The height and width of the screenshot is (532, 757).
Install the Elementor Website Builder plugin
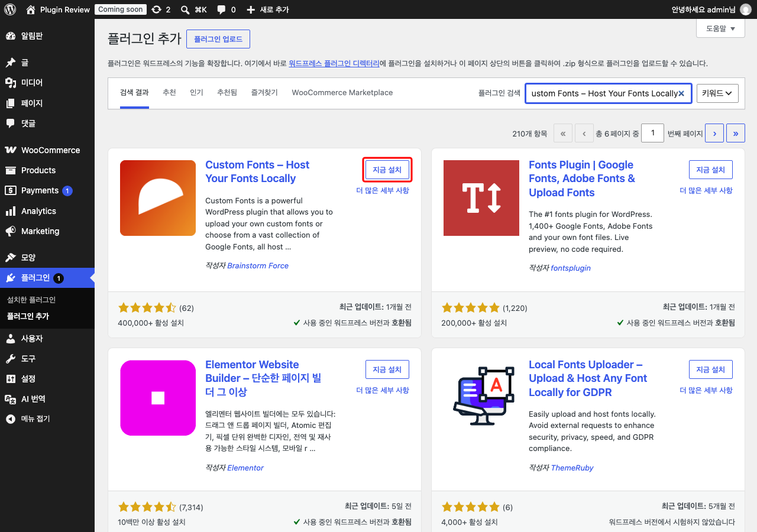point(387,369)
